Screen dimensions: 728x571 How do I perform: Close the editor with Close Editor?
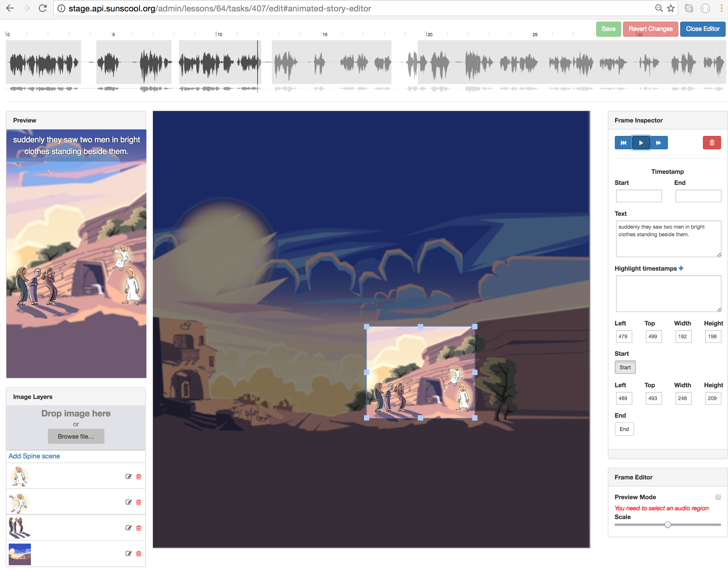pos(702,29)
